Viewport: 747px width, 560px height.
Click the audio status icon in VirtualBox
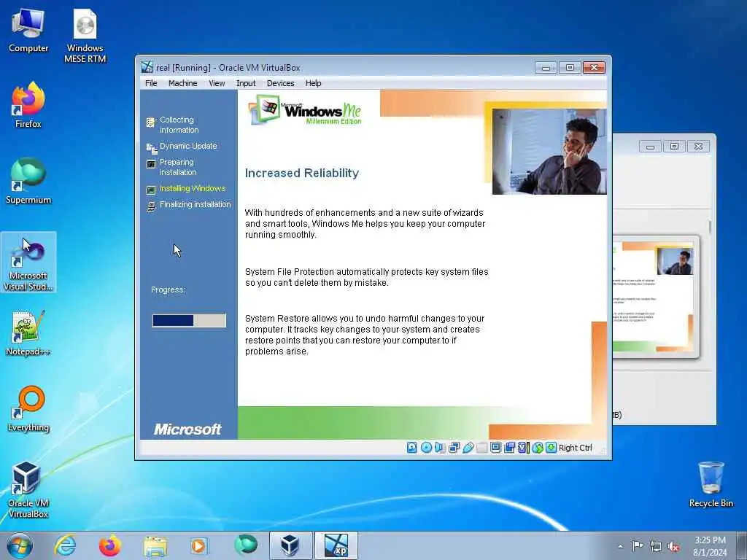pos(440,448)
